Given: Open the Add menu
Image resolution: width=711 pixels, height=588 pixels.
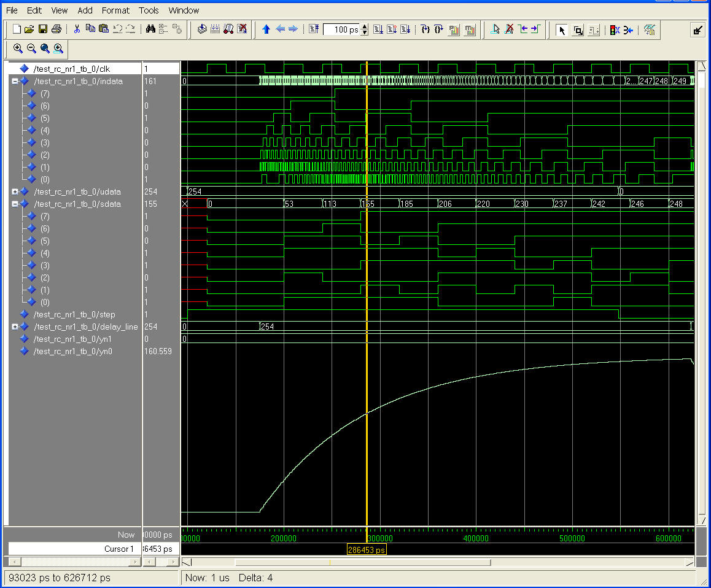Looking at the screenshot, I should pyautogui.click(x=85, y=10).
